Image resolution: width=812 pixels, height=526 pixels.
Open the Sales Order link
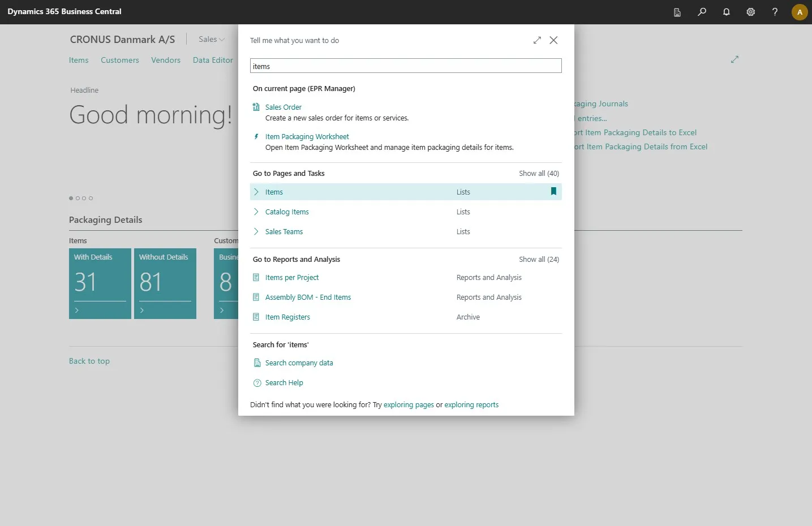[x=283, y=107]
